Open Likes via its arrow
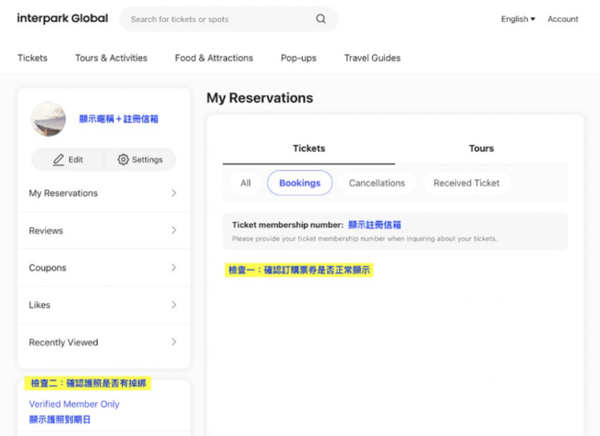 [174, 305]
